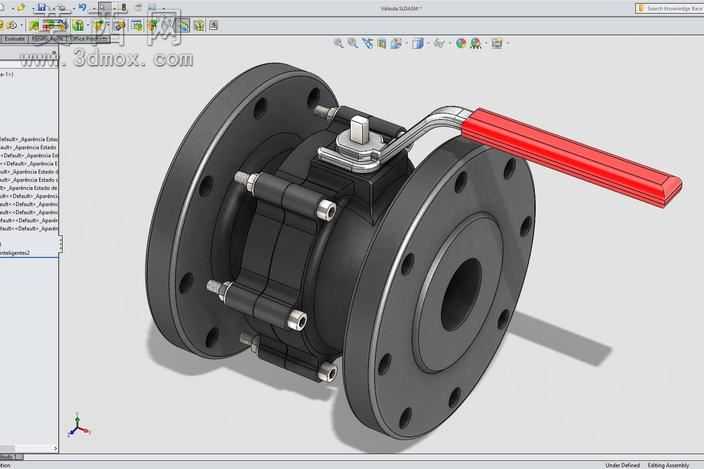Viewport: 704px width, 469px height.
Task: Click the coordinate triad in the viewport corner
Action: (x=79, y=425)
